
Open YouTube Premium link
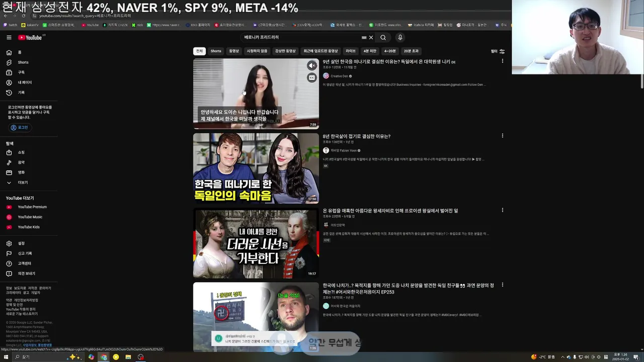point(29,207)
